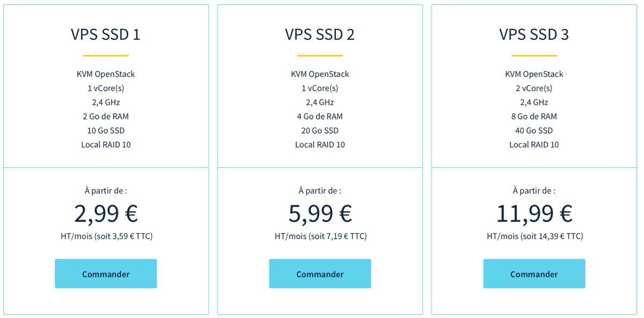
Task: Click the 2 Go de RAM specification
Action: (x=106, y=116)
